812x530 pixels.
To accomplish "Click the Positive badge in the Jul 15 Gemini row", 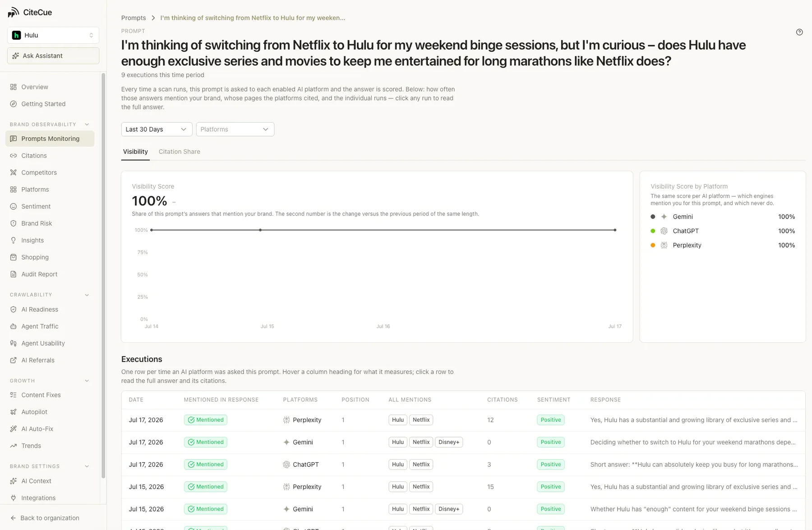I will point(550,509).
